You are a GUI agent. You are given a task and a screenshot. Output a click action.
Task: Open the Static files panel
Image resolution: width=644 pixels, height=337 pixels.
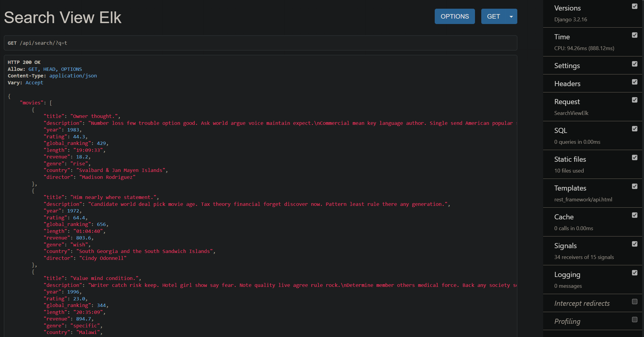[570, 159]
